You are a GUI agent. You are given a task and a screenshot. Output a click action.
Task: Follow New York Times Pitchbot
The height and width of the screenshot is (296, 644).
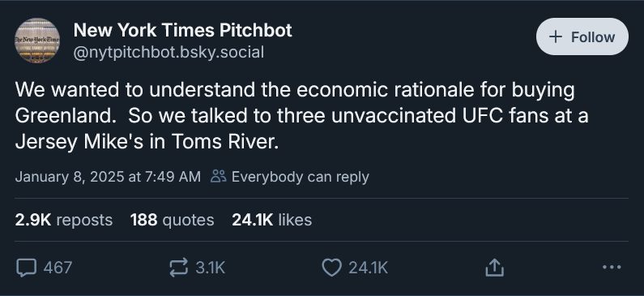(582, 36)
